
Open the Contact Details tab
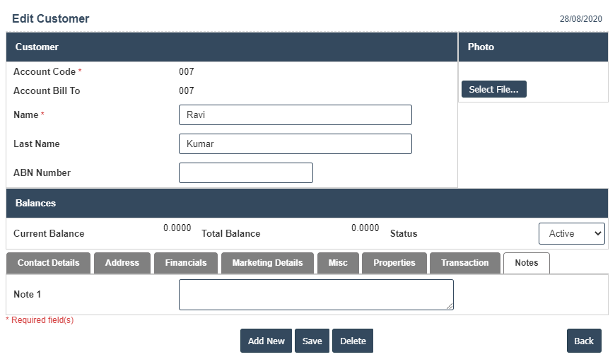tap(48, 263)
